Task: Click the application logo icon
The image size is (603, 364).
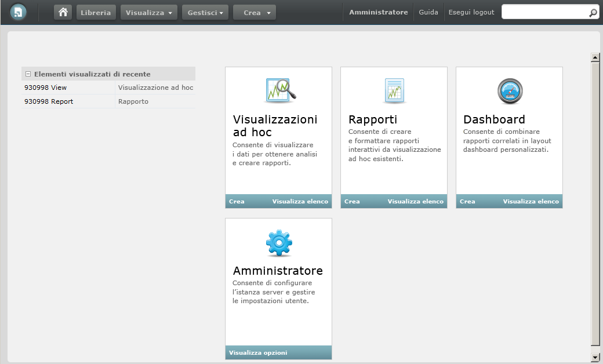Action: (x=19, y=12)
